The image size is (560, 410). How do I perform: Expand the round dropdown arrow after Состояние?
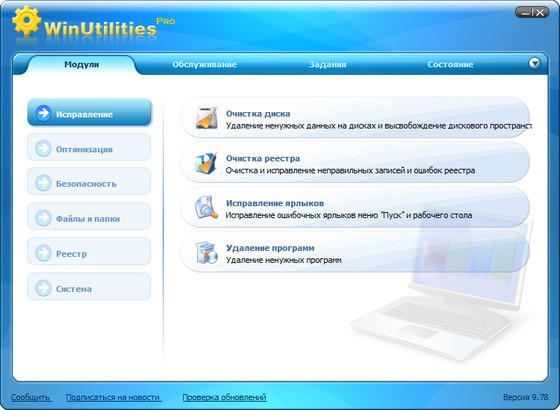tap(534, 64)
